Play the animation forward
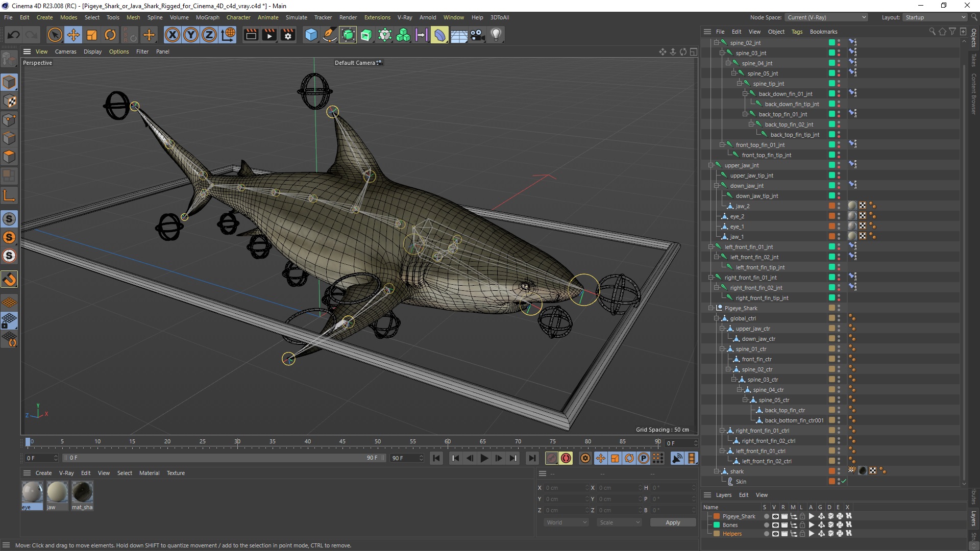Image resolution: width=980 pixels, height=551 pixels. [x=484, y=458]
